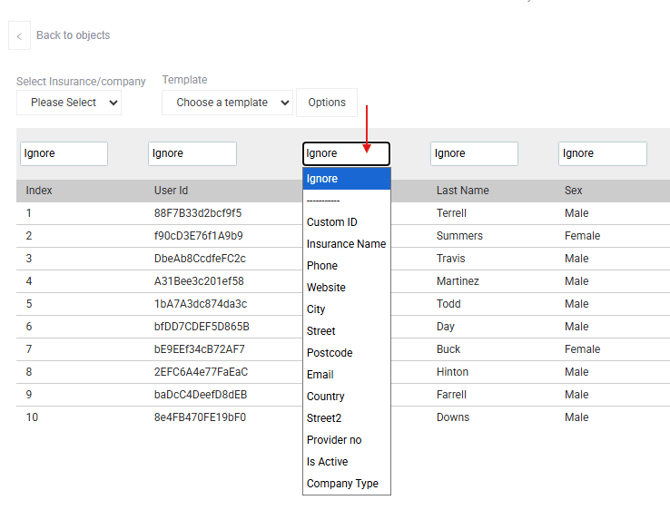Click user id '2EFC6A4e77FaEaC'
The height and width of the screenshot is (510, 670).
pyautogui.click(x=201, y=372)
